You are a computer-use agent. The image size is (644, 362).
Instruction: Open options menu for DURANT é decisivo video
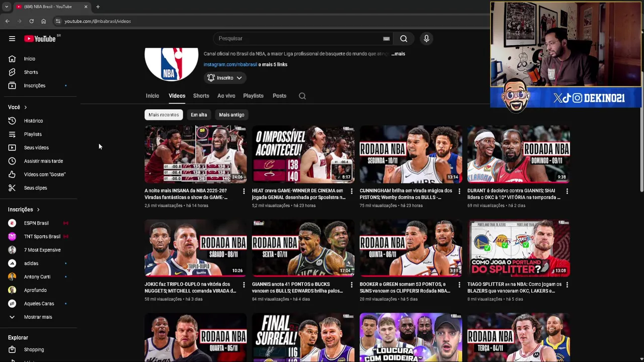coord(567,192)
